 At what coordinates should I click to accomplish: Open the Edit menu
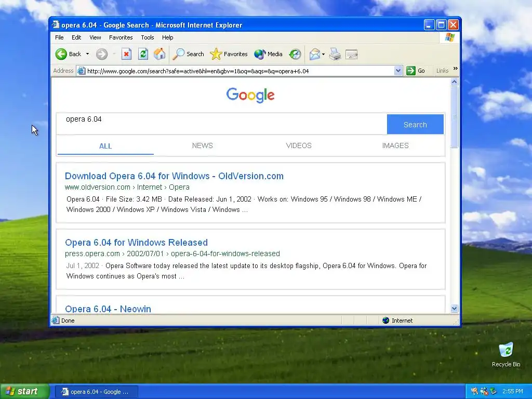pyautogui.click(x=76, y=37)
